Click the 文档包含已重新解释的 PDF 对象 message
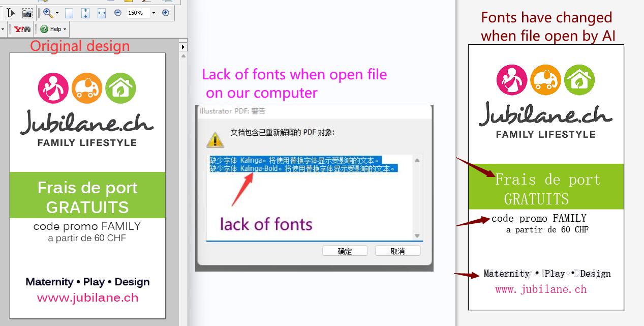Viewport: 644px width, 326px height. (x=283, y=132)
